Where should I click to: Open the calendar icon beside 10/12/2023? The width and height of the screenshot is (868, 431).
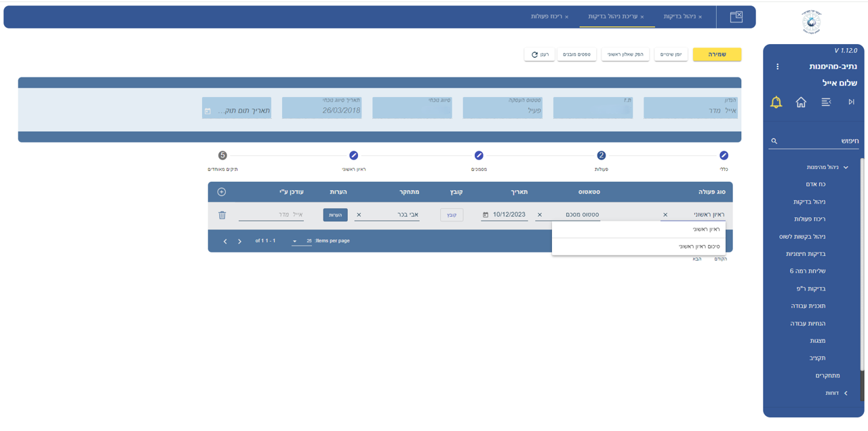tap(486, 215)
